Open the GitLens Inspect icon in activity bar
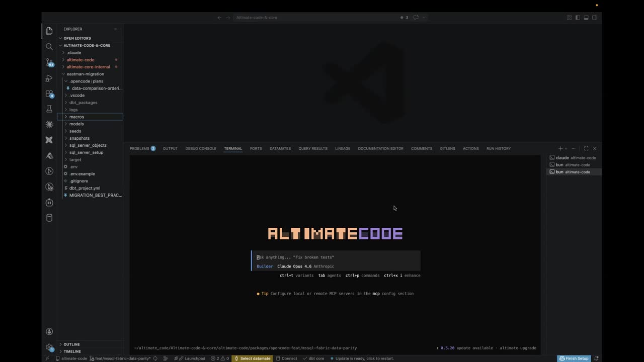 49,187
